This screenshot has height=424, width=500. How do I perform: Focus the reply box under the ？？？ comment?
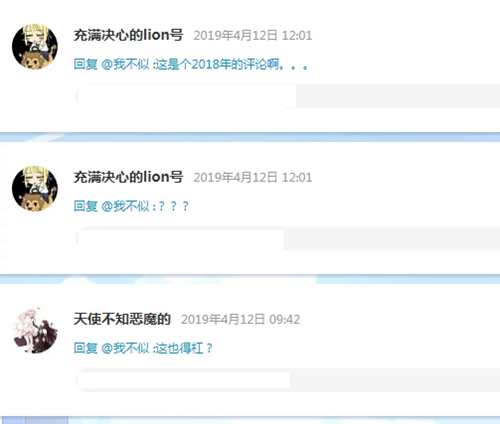click(x=287, y=238)
